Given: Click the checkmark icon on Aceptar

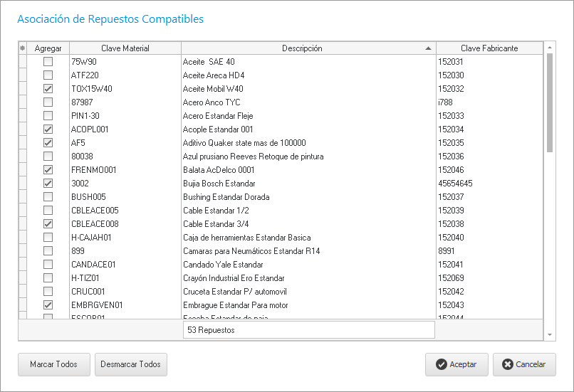Looking at the screenshot, I should pyautogui.click(x=441, y=364).
